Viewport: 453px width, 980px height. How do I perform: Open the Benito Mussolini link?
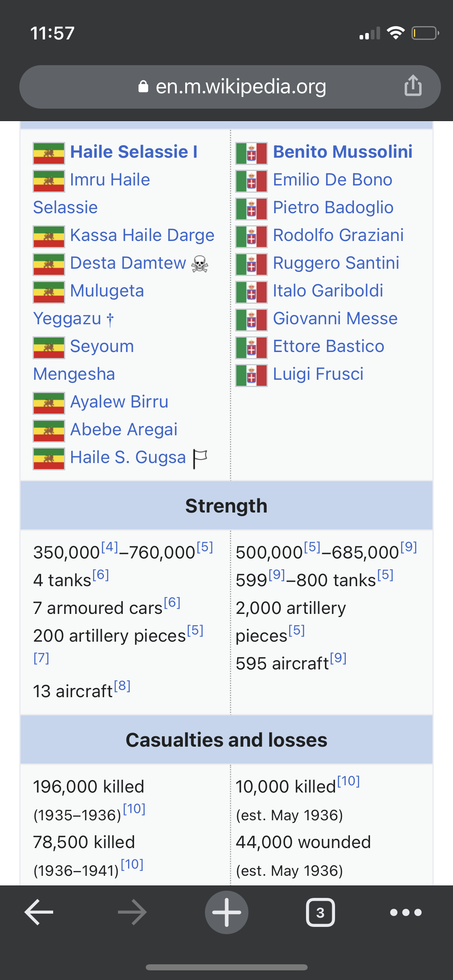click(x=343, y=152)
